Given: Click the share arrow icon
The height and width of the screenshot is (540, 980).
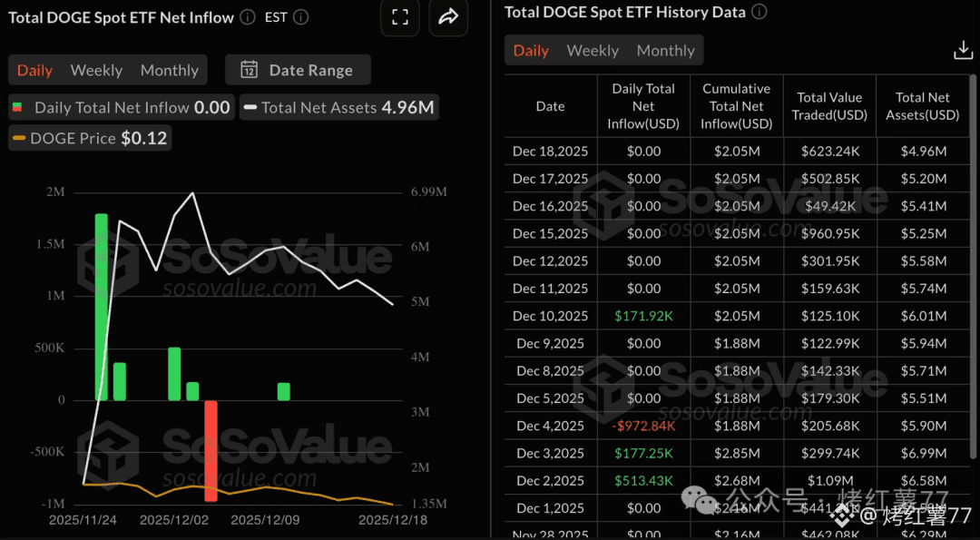Looking at the screenshot, I should [x=448, y=17].
